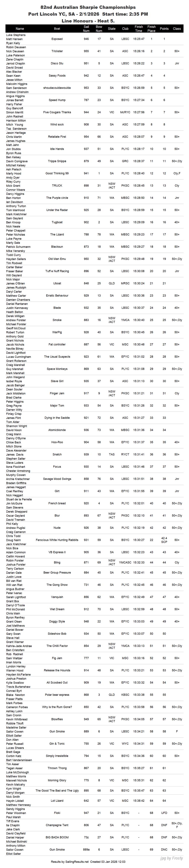The image size is (189, 868).
Task: Click the Boat column header
Action: click(57, 29)
